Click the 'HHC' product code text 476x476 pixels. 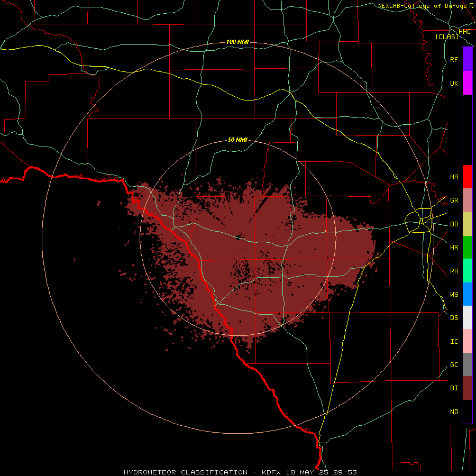coord(464,32)
